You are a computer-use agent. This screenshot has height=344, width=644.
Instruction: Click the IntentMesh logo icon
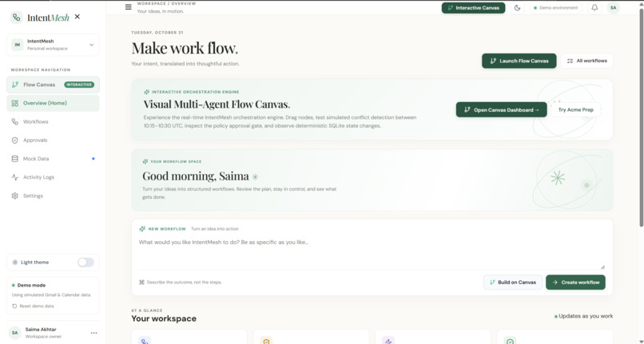pyautogui.click(x=17, y=18)
